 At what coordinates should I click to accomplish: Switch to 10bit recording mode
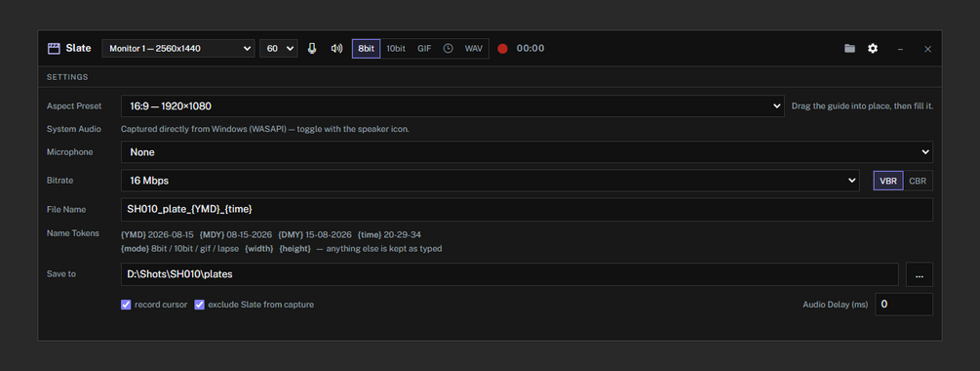pyautogui.click(x=396, y=48)
